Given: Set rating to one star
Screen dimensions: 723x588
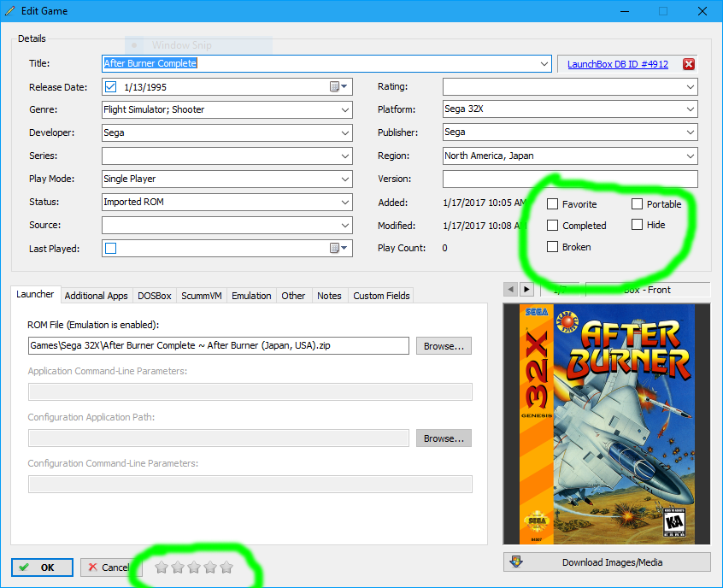Looking at the screenshot, I should pyautogui.click(x=161, y=567).
